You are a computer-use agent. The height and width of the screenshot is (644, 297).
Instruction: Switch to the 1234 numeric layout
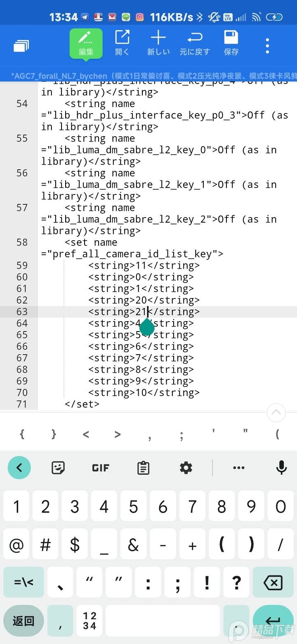[90, 620]
